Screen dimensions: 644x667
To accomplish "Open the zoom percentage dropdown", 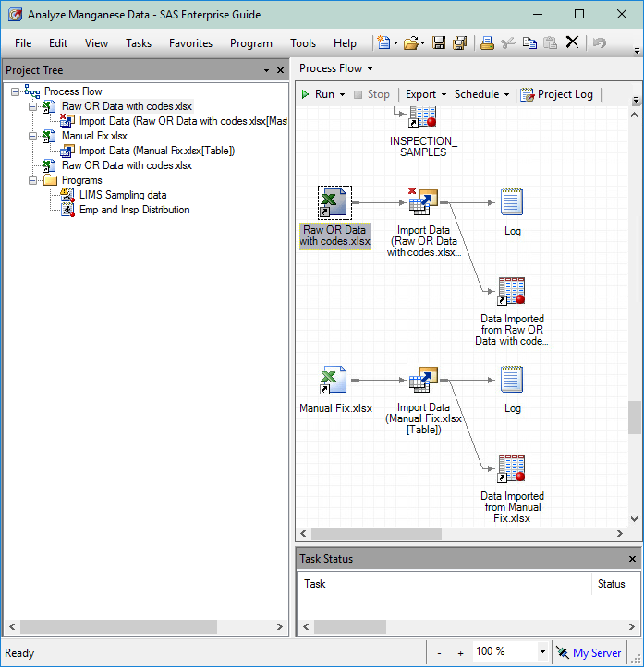I will pyautogui.click(x=542, y=652).
